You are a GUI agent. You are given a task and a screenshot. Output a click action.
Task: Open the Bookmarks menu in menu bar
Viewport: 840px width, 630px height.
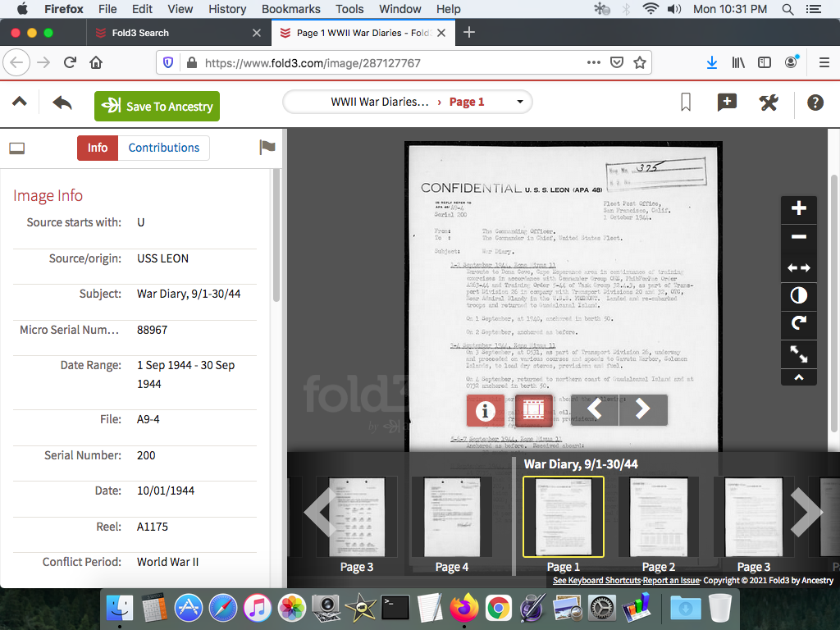[x=290, y=9]
